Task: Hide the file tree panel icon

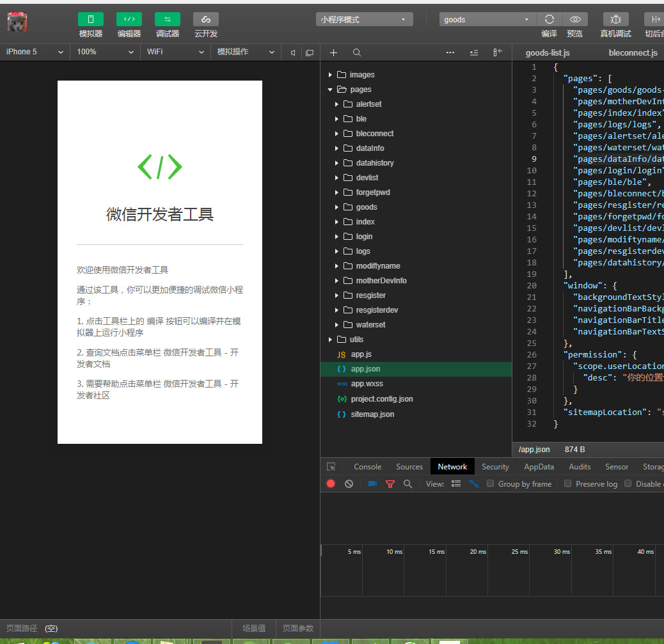Action: 498,52
